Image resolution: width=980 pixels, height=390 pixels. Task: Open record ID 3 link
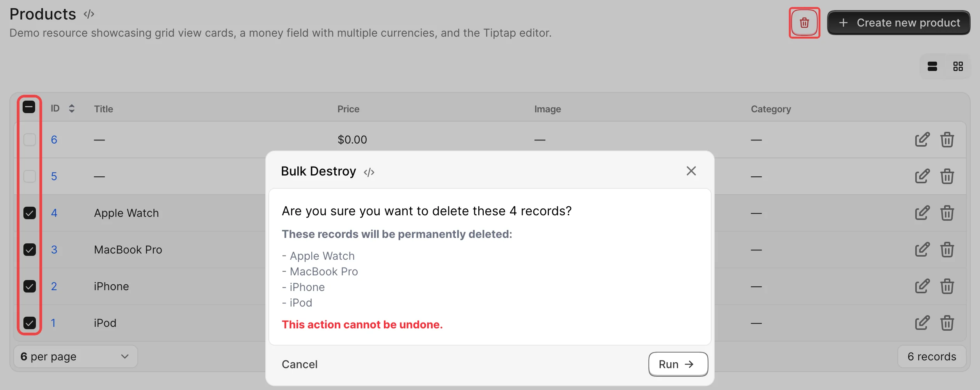tap(54, 250)
